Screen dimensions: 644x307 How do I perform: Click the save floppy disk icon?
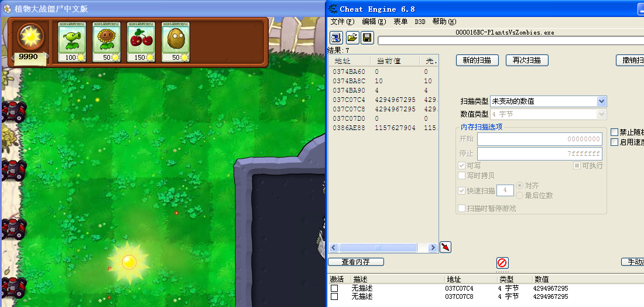(367, 38)
